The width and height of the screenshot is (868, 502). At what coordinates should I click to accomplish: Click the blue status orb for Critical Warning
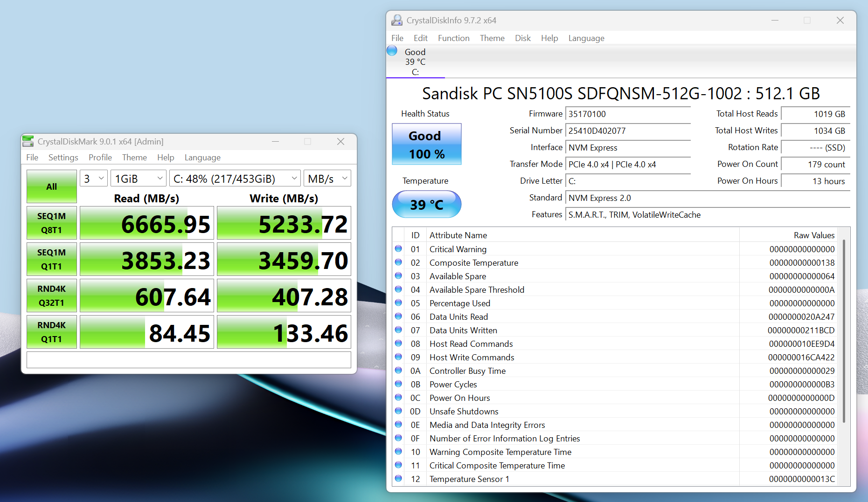398,249
